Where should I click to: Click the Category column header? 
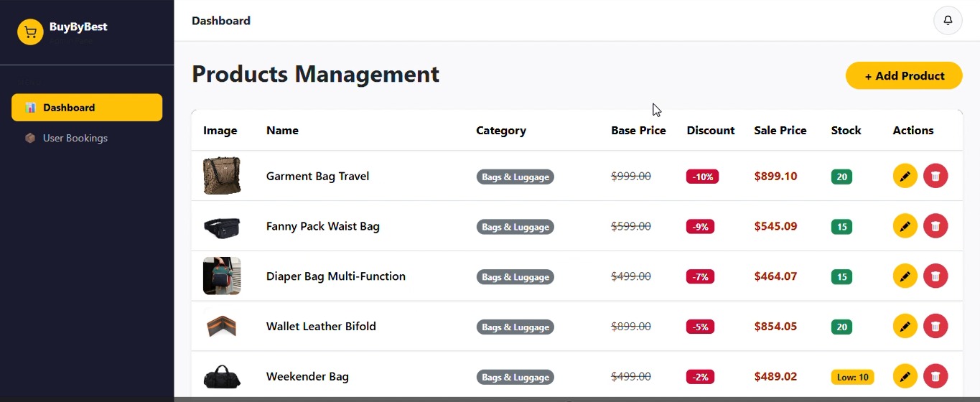click(501, 131)
